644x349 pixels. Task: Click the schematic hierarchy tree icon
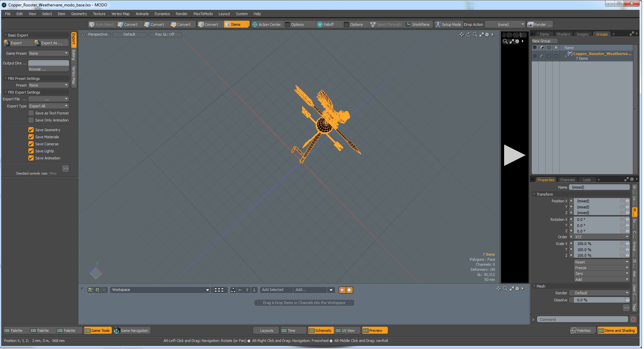(x=233, y=290)
